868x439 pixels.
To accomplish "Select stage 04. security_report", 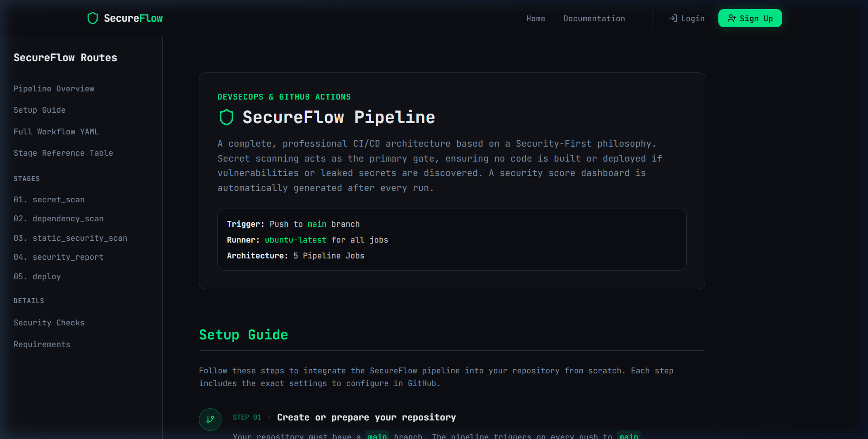I will (x=58, y=257).
